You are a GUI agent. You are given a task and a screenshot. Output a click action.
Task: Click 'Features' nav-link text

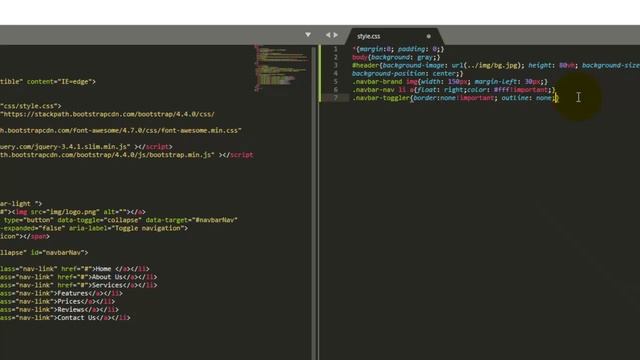pos(72,293)
